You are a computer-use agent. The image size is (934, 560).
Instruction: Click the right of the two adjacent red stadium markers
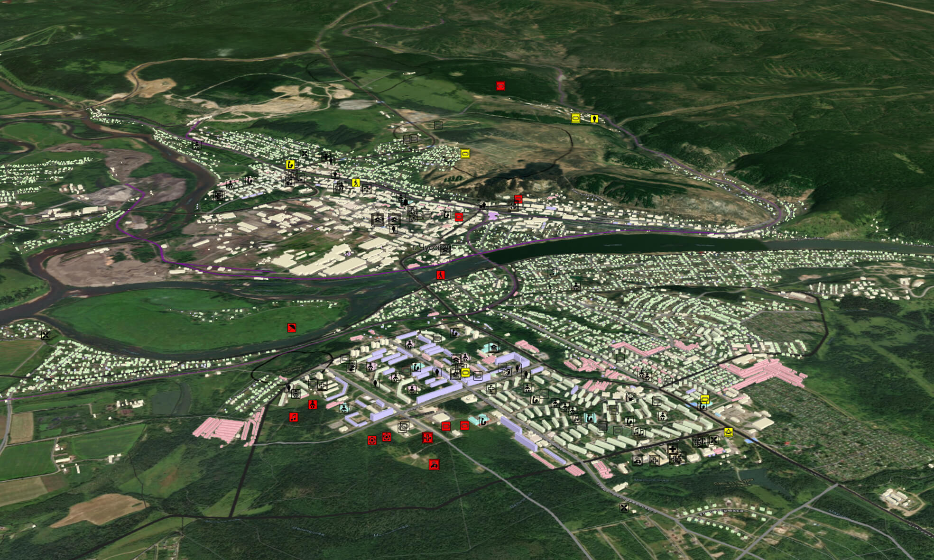point(464,425)
